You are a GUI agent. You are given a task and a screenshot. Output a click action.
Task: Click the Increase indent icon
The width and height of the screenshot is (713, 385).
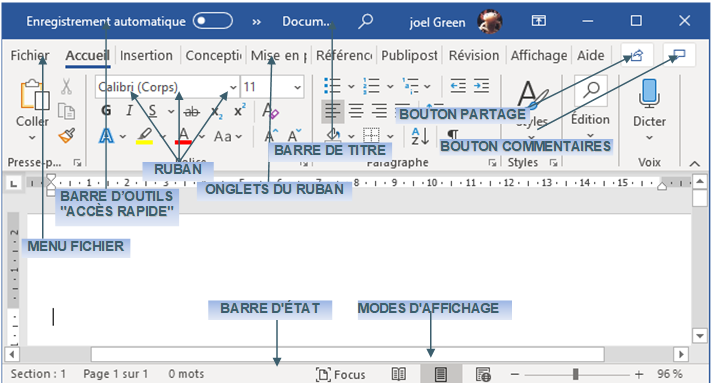point(481,85)
